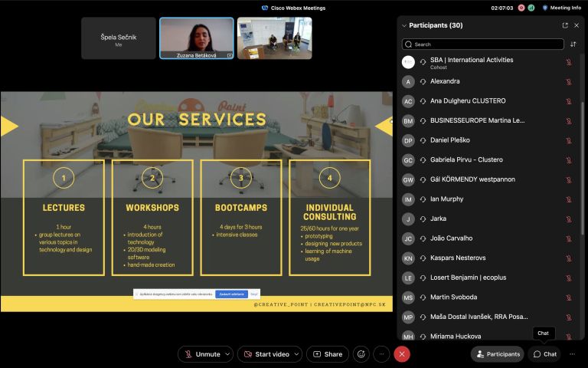The image size is (588, 368).
Task: Pop out the Participants panel
Action: pos(565,25)
